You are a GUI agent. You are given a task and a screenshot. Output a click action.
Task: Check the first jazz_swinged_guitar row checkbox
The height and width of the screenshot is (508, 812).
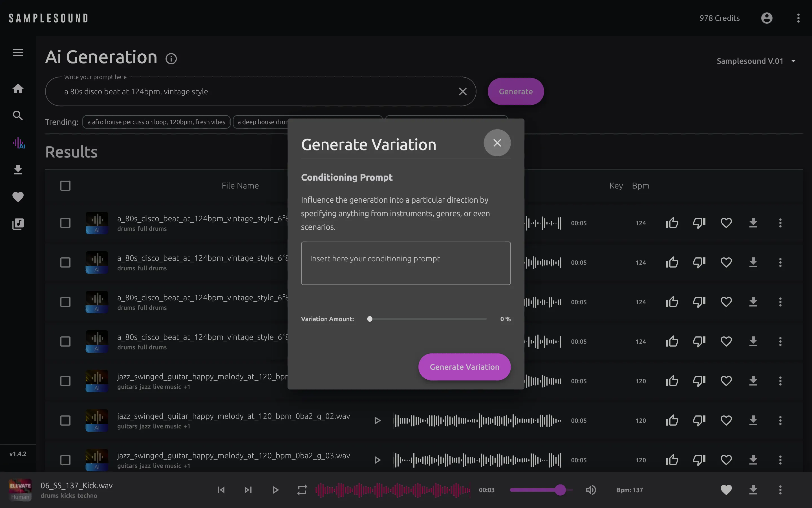click(65, 381)
